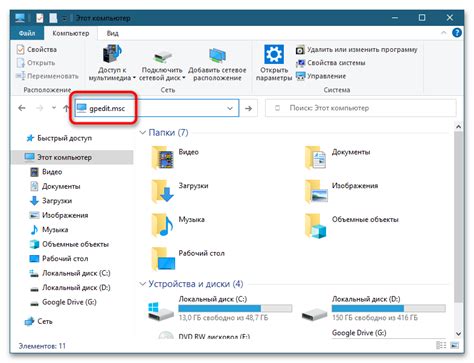Select Google Drive (G:) in navigation pane
Image resolution: width=474 pixels, height=363 pixels.
tap(63, 302)
